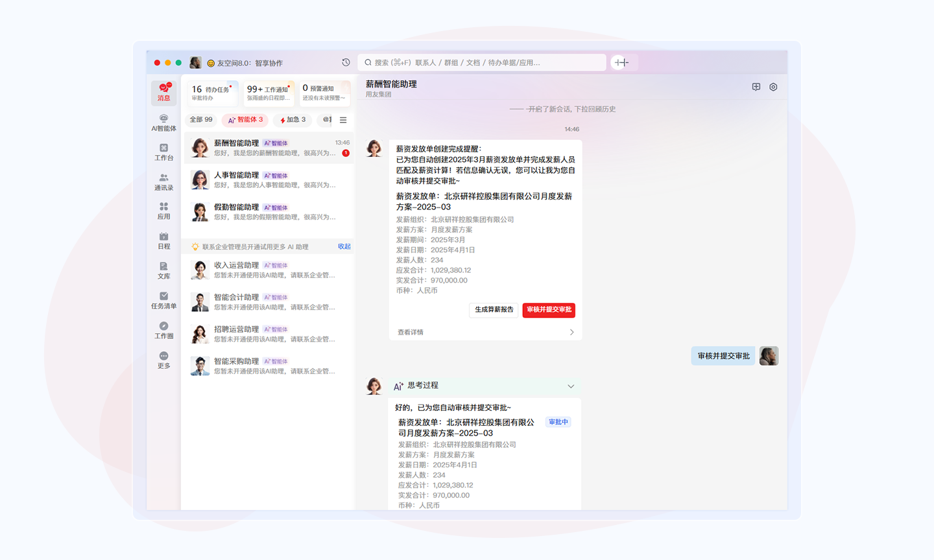
Task: Open the filter list menu icon
Action: pyautogui.click(x=343, y=120)
